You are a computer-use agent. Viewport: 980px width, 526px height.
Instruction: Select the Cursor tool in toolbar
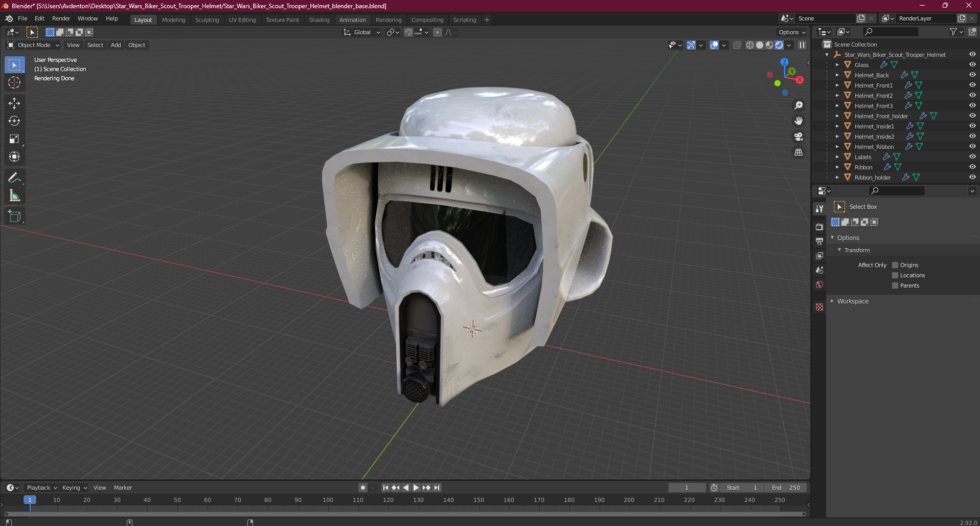click(14, 82)
